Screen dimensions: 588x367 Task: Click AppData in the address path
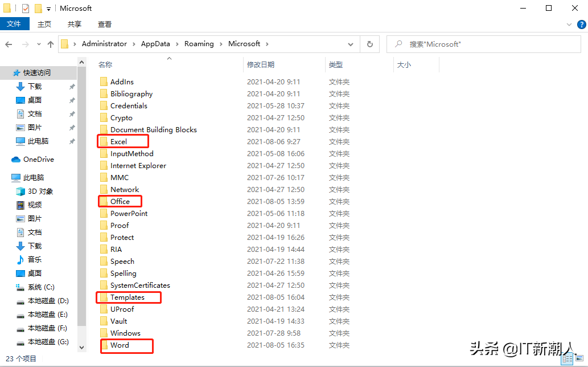(x=155, y=44)
